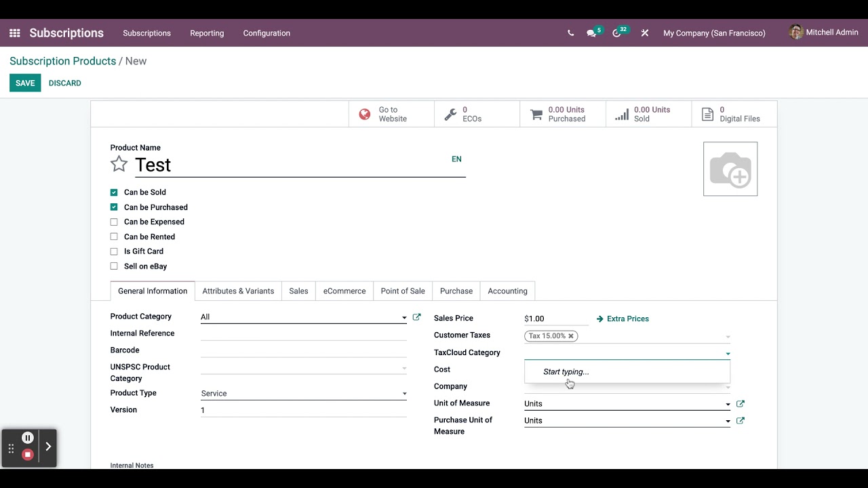Open the activities clock icon with badge 32
This screenshot has height=488, width=868.
tap(616, 33)
